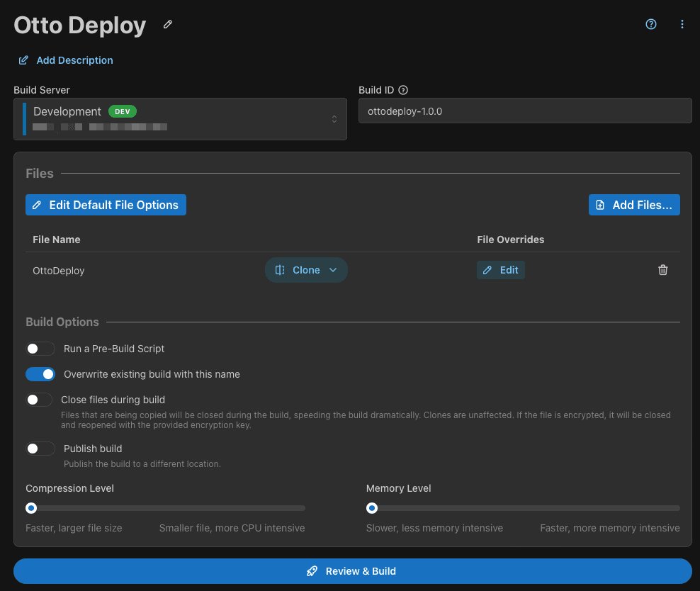Click the Add Description link

(x=74, y=60)
